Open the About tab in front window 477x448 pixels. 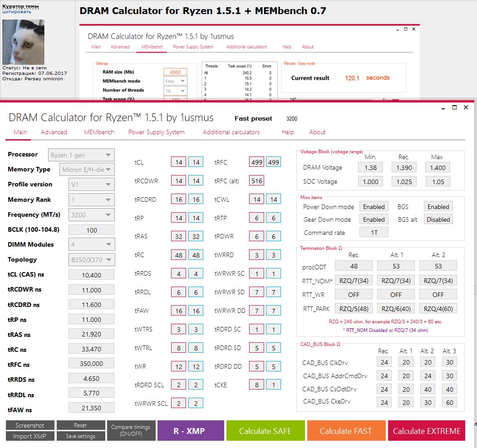(317, 132)
